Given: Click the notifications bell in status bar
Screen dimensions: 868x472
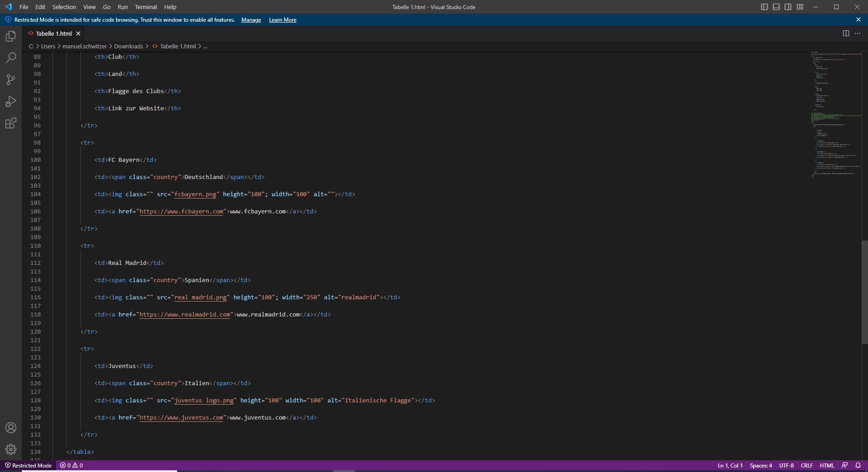Looking at the screenshot, I should [858, 465].
